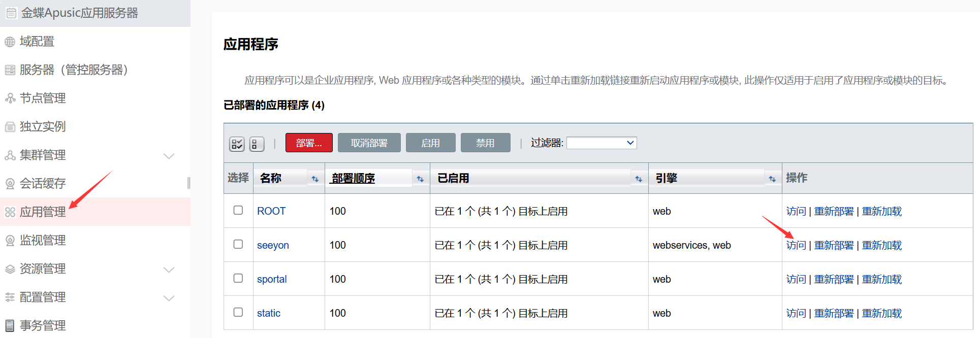Sort by 部署顺序 using its sort arrows

(x=420, y=179)
